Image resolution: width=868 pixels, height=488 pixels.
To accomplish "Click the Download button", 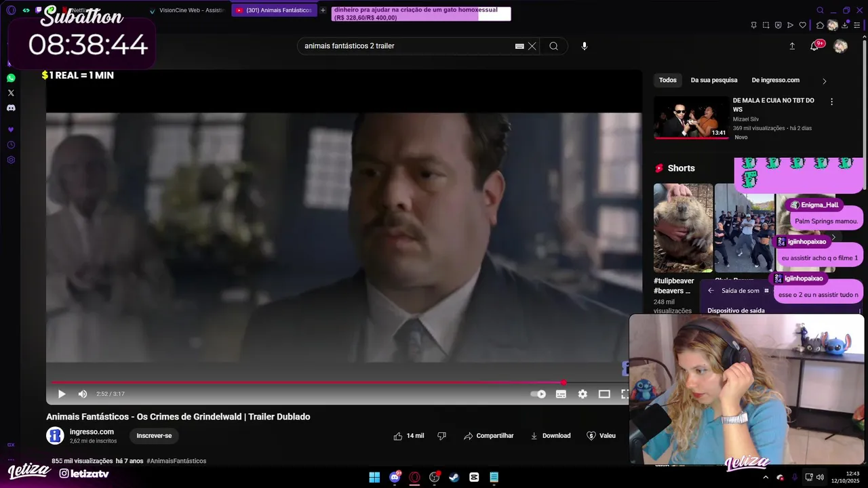I will [x=551, y=436].
